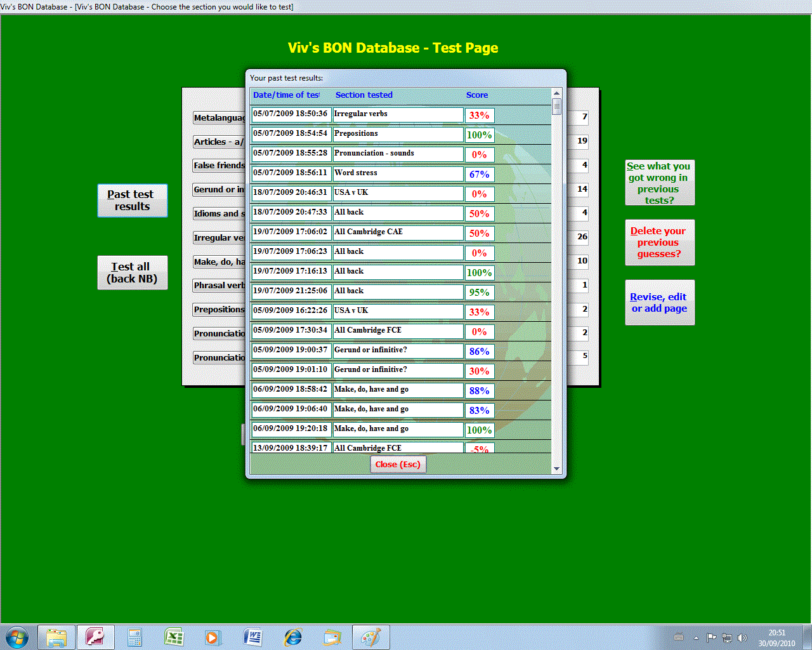Screen dimensions: 812x650
Task: Open See what you got wrong in previous tests
Action: 659,183
